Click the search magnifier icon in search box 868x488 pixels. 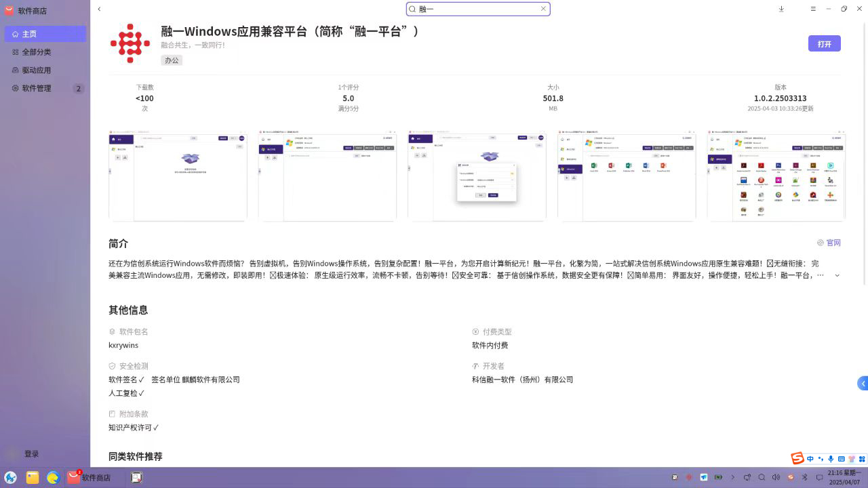(x=412, y=9)
